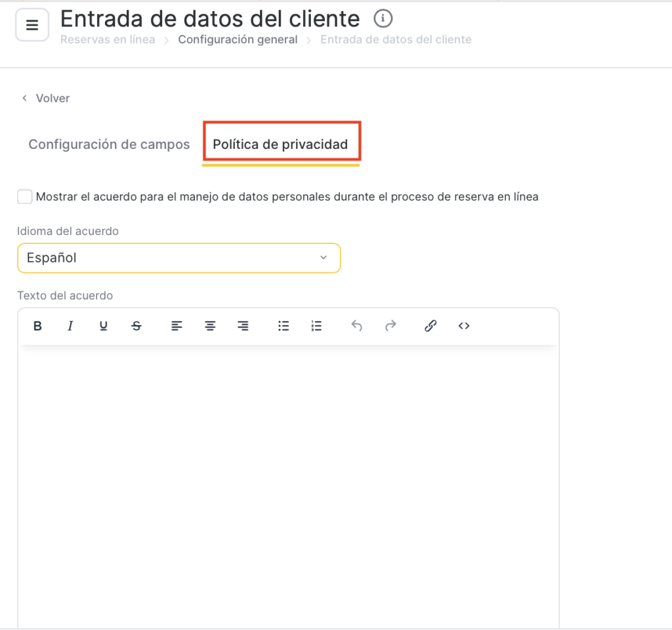The width and height of the screenshot is (672, 630).
Task: Enable showing the personal data agreement
Action: coord(25,197)
